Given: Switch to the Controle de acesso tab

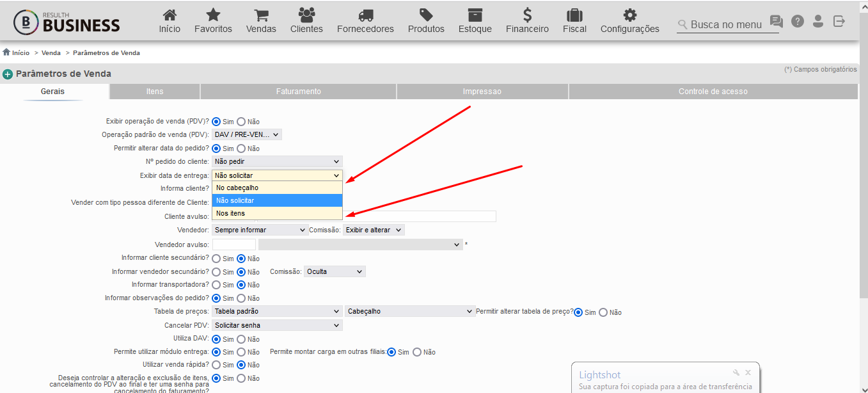Looking at the screenshot, I should pos(713,92).
